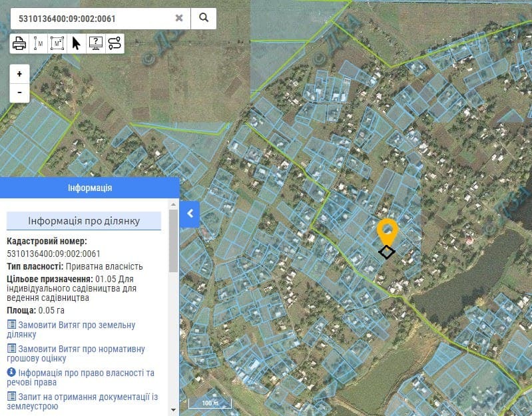
Task: Click the magnifier search button
Action: [x=204, y=18]
